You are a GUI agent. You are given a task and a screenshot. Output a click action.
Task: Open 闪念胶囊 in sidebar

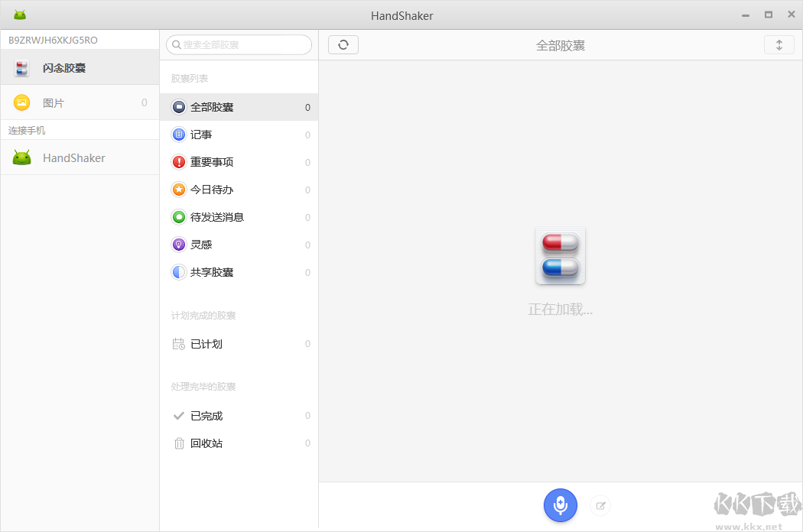click(x=80, y=67)
